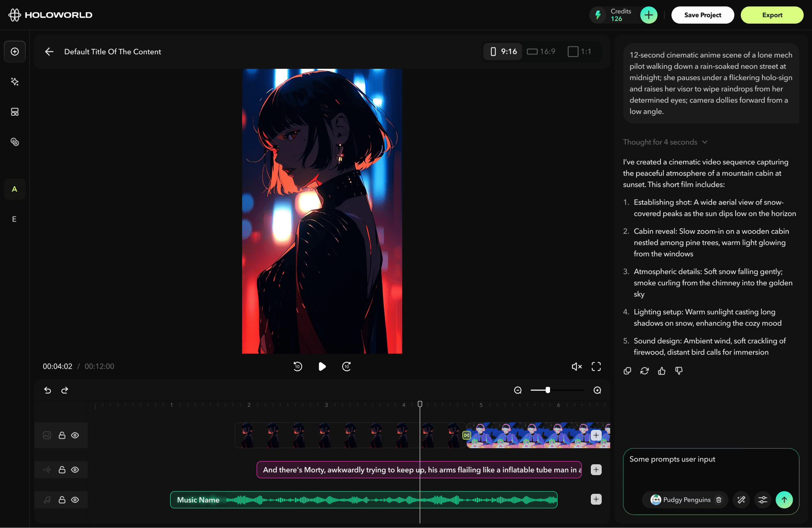This screenshot has height=528, width=812.
Task: Remove Pudgy Penguins with trash icon
Action: 719,500
